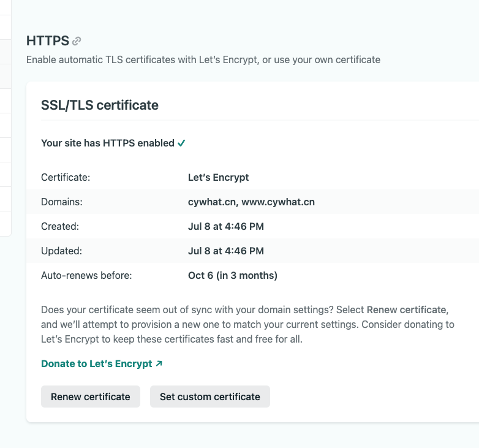The image size is (479, 448).
Task: Click the Certificate: row label
Action: point(66,177)
